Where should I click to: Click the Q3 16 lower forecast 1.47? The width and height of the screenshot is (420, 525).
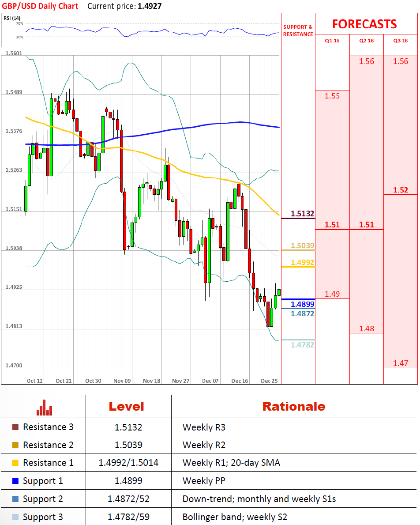click(400, 363)
